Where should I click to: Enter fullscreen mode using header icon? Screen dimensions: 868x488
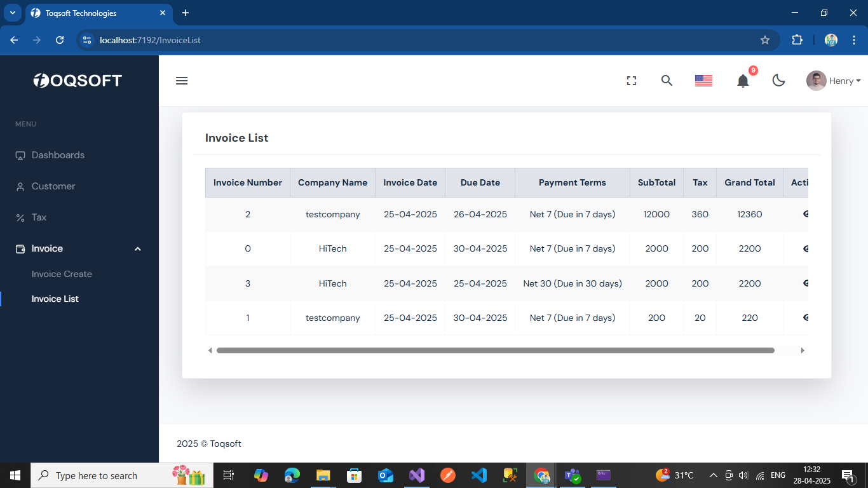click(631, 81)
